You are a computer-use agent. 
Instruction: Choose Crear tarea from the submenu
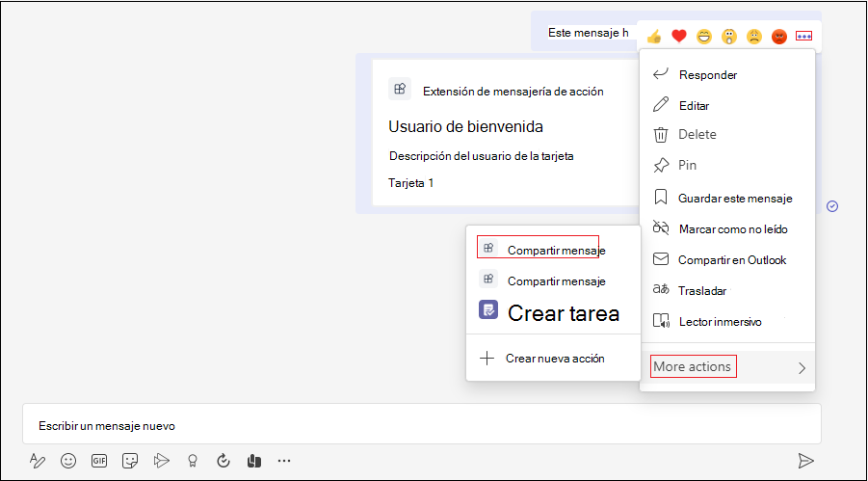(x=553, y=312)
